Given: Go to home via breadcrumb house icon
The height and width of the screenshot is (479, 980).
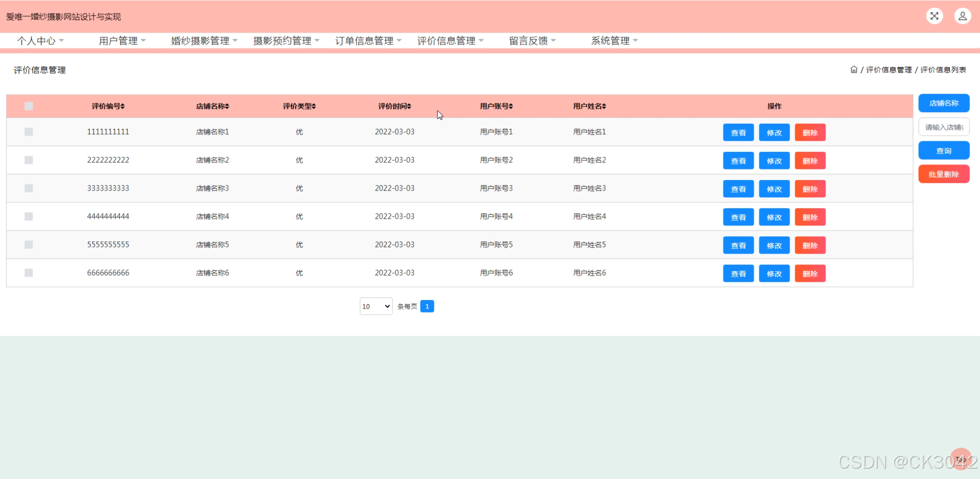Looking at the screenshot, I should 854,69.
